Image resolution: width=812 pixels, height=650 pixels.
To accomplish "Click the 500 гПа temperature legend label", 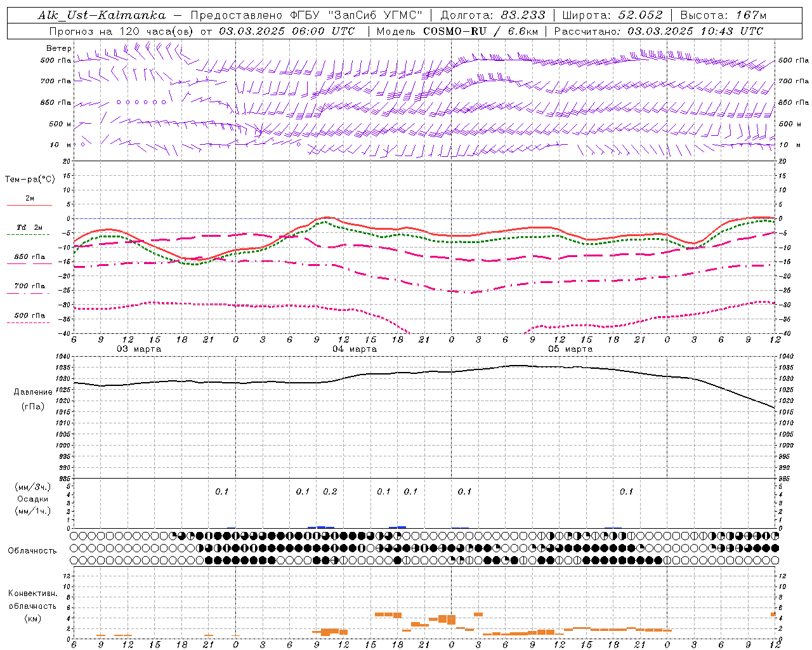I will click(x=30, y=315).
